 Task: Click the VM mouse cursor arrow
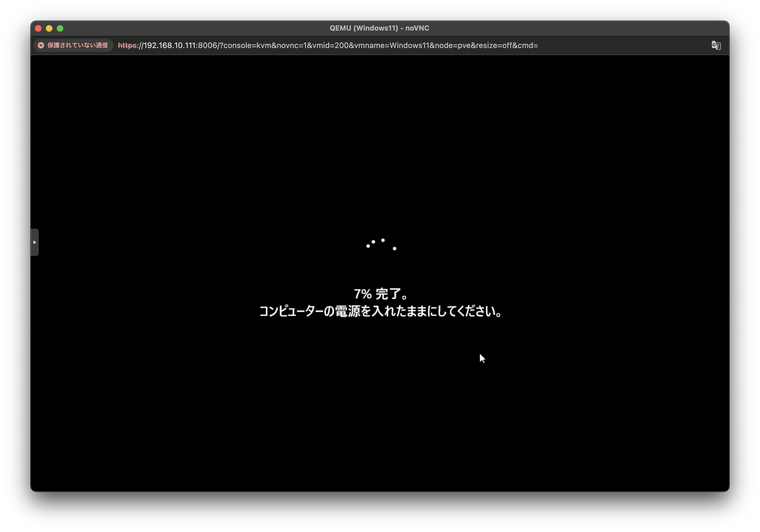[482, 358]
